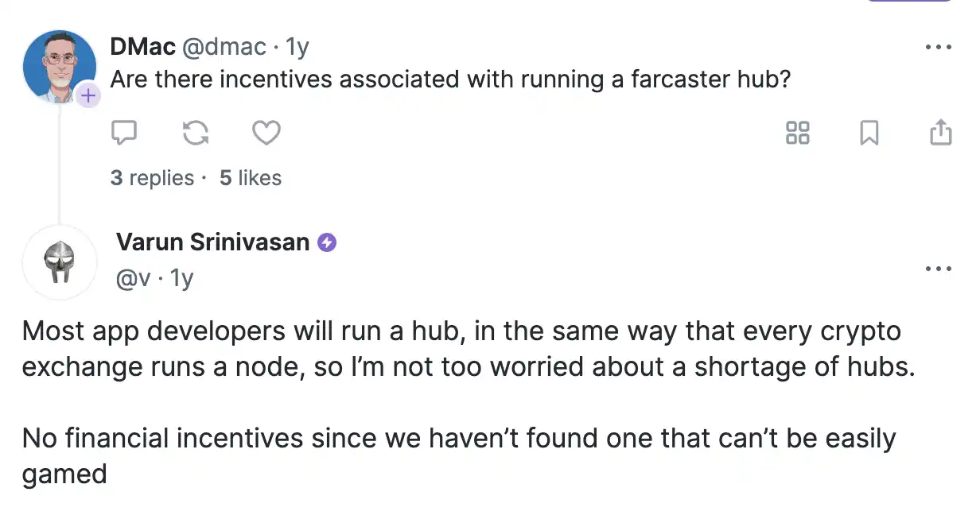The image size is (980, 515).
Task: View the 5 likes list
Action: (251, 178)
